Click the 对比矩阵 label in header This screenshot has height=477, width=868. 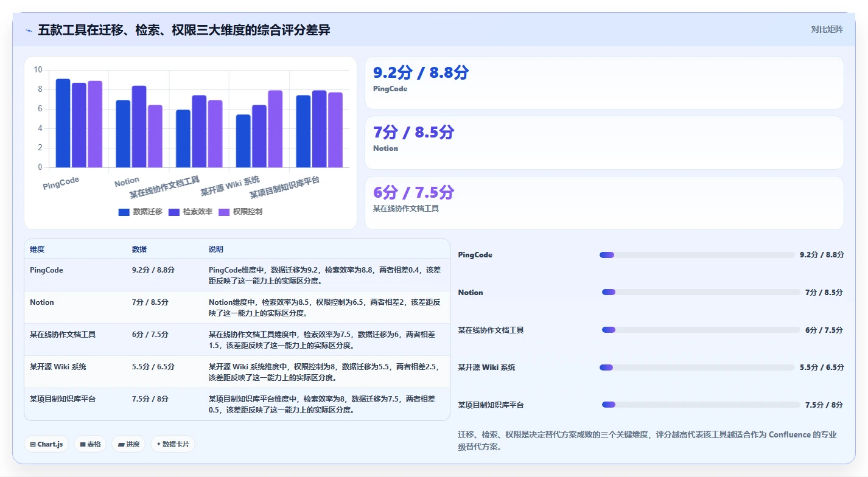click(827, 29)
